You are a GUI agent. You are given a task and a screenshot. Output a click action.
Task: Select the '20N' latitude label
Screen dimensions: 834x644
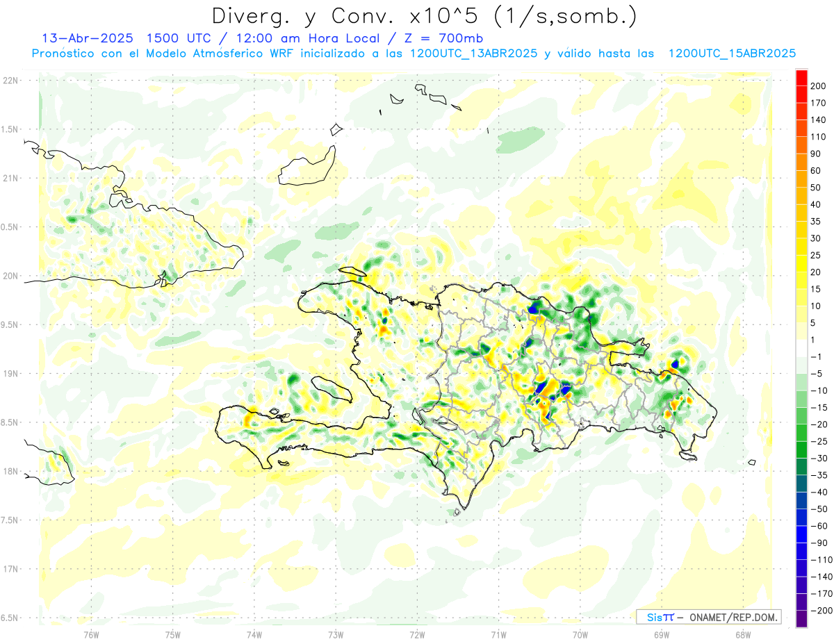tap(10, 276)
